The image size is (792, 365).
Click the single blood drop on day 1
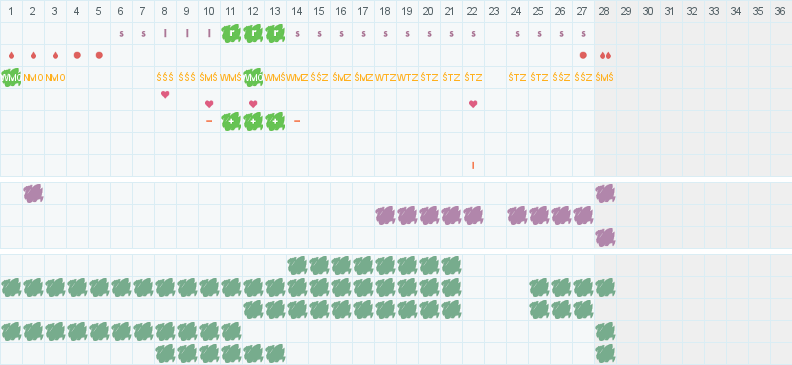coord(11,56)
